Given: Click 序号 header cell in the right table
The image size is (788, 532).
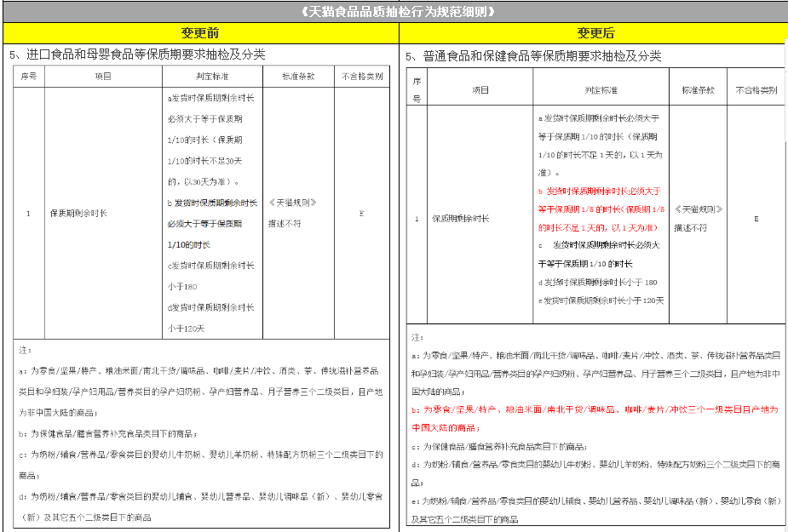Looking at the screenshot, I should pyautogui.click(x=417, y=89).
